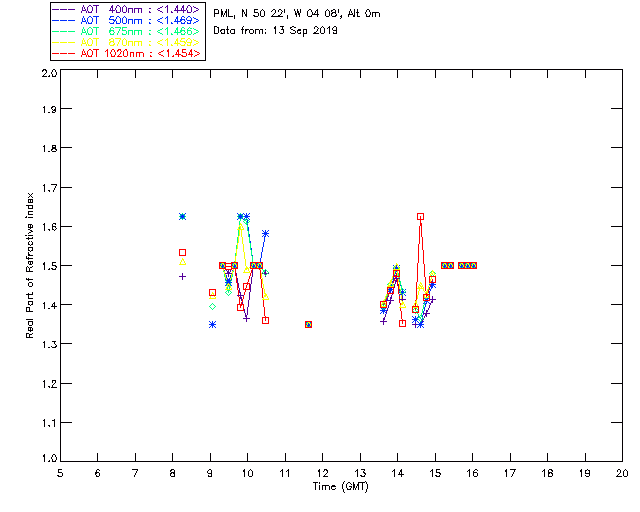Image resolution: width=640 pixels, height=512 pixels.
Task: Select the blue asterisk at 1.62 just after 8h
Action: 182,216
